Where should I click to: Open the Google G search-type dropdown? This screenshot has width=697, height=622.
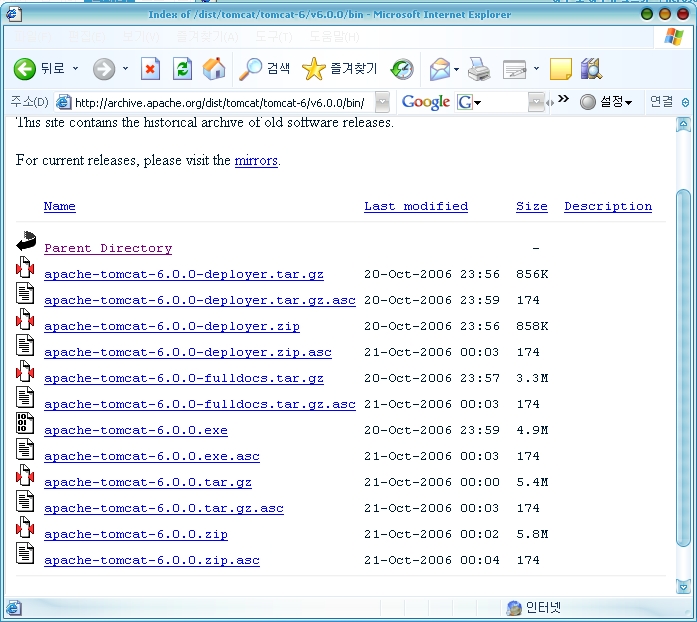pyautogui.click(x=477, y=103)
